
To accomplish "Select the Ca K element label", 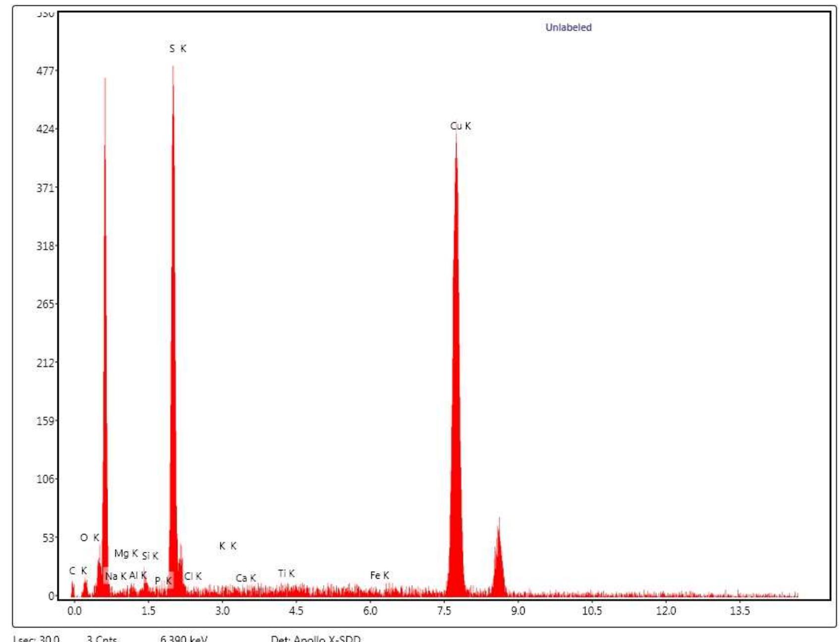I will tap(246, 578).
